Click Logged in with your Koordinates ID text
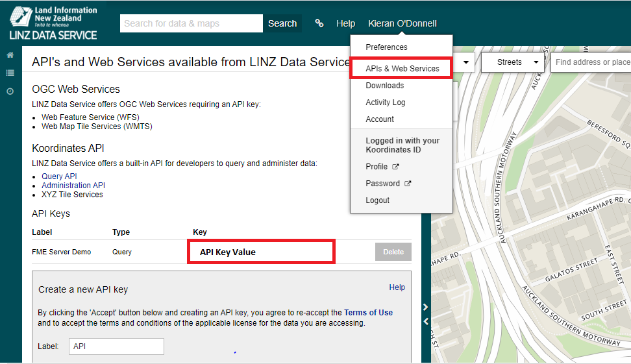This screenshot has height=364, width=631. (x=402, y=145)
